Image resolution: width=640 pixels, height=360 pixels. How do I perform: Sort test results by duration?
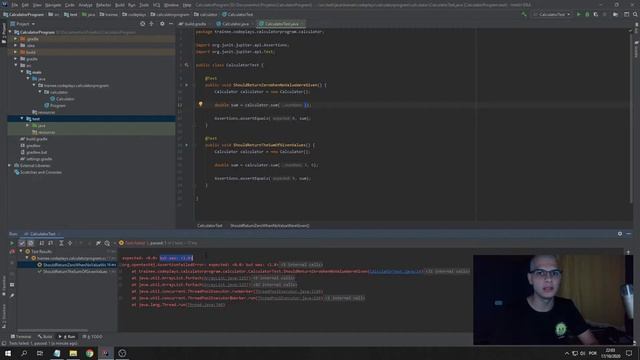[x=51, y=243]
